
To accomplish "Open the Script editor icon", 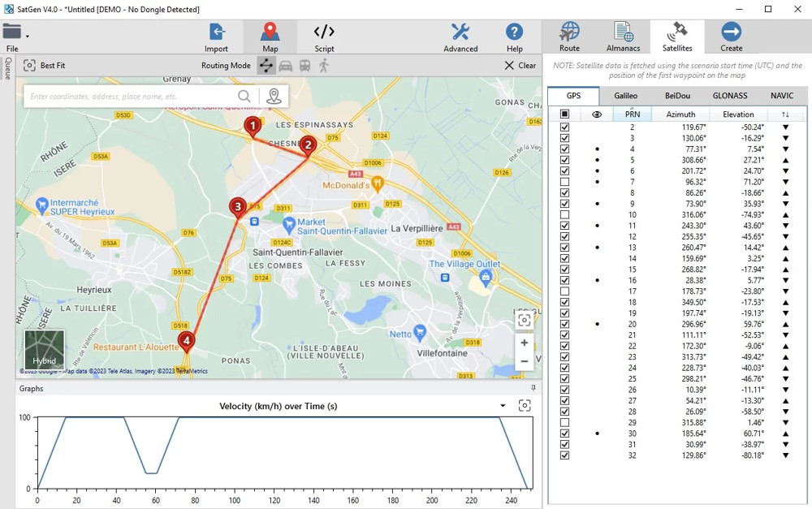I will pyautogui.click(x=323, y=32).
